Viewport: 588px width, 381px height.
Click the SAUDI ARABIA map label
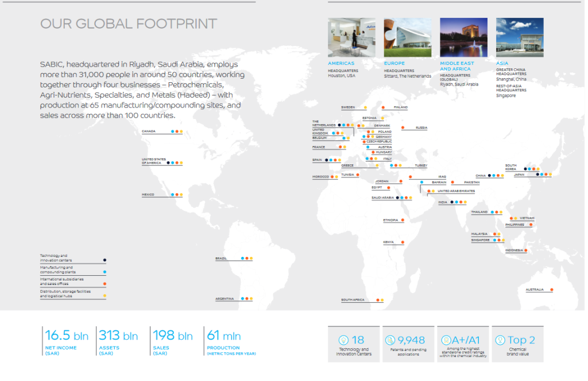pos(382,198)
